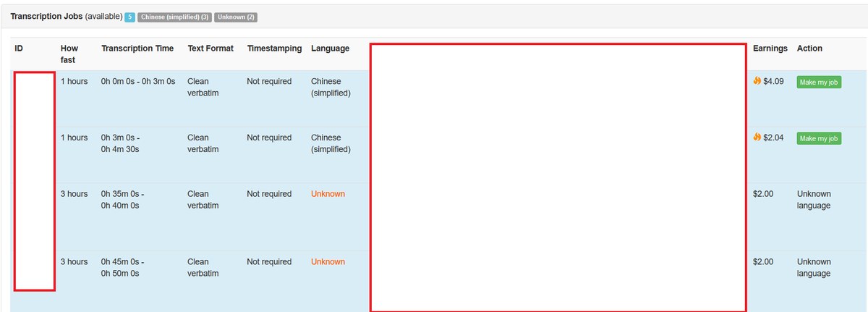The image size is (868, 312).
Task: Select time cell 0h 0m 0s - 0h 3m 0s
Action: [x=138, y=82]
